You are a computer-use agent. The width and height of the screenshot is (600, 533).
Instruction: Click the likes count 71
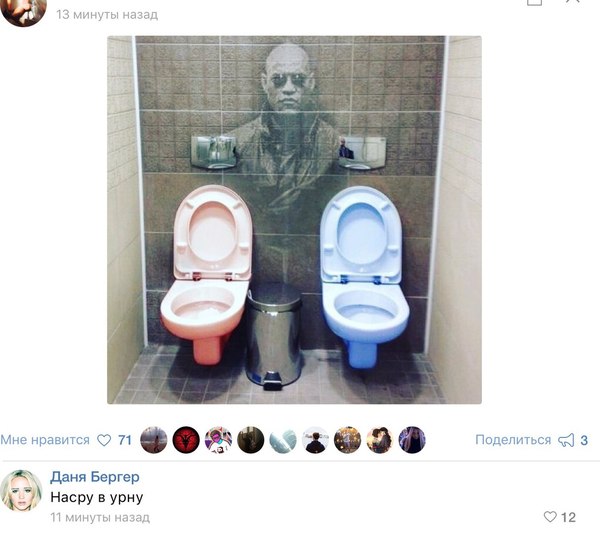coord(125,440)
